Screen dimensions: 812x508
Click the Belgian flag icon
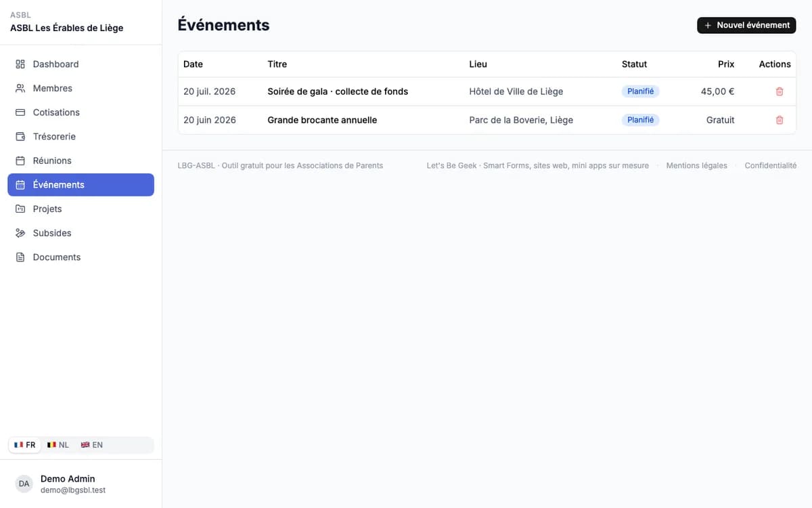(x=51, y=445)
